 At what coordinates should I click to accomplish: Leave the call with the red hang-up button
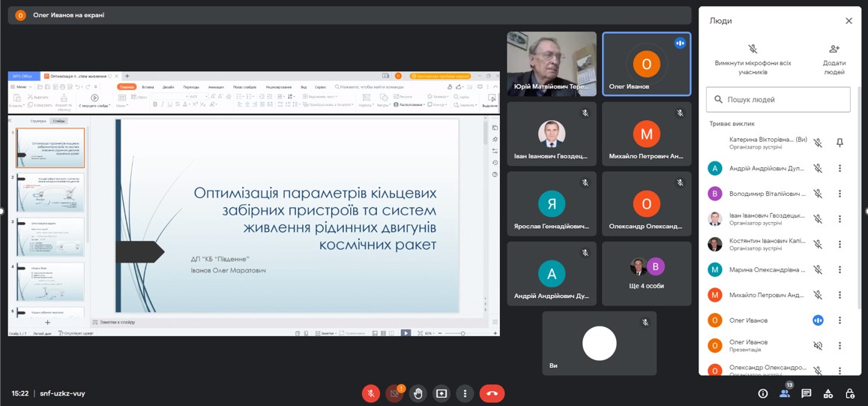click(x=492, y=393)
